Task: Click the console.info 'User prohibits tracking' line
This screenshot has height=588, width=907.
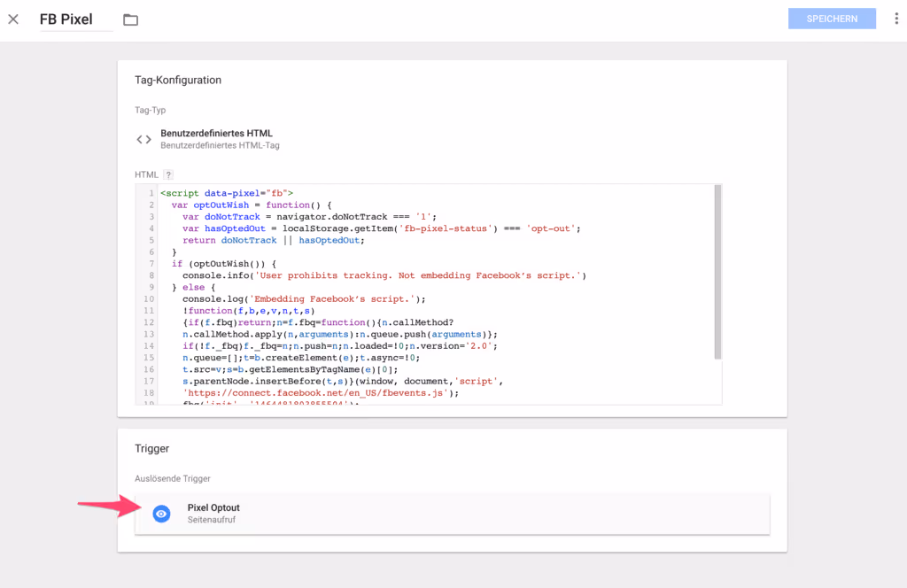Action: coord(384,275)
